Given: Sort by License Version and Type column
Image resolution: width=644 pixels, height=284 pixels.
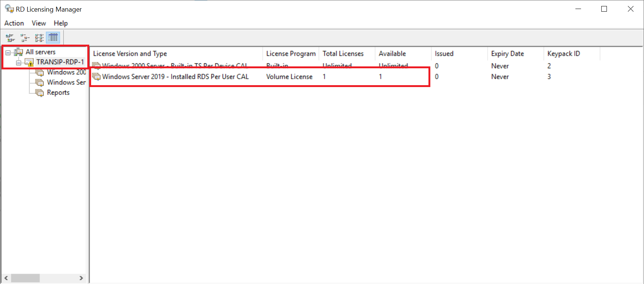Looking at the screenshot, I should pos(176,54).
